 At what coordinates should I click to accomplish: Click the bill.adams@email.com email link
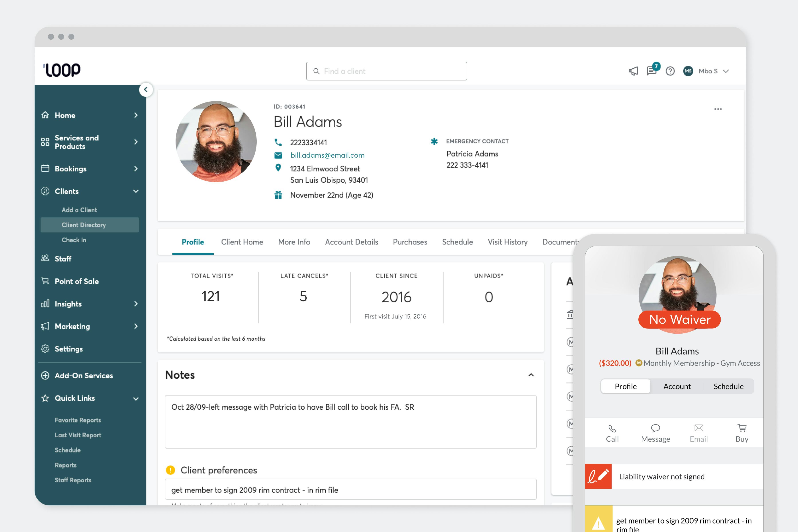click(x=327, y=155)
